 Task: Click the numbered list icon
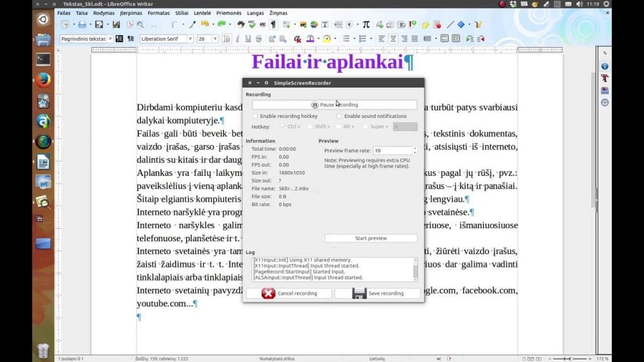362,38
